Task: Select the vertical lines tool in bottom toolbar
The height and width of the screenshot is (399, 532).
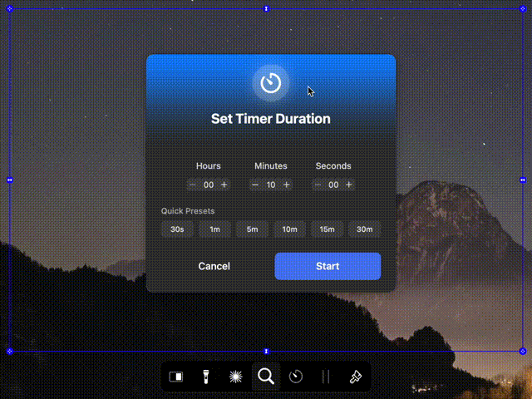Action: point(325,377)
